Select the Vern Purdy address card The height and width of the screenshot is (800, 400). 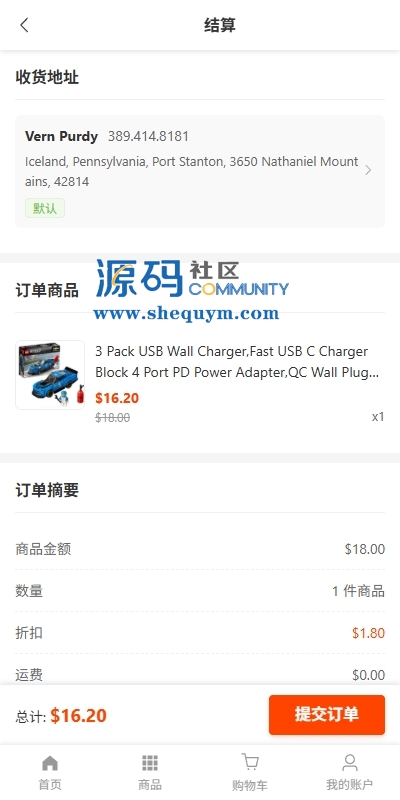(x=200, y=171)
